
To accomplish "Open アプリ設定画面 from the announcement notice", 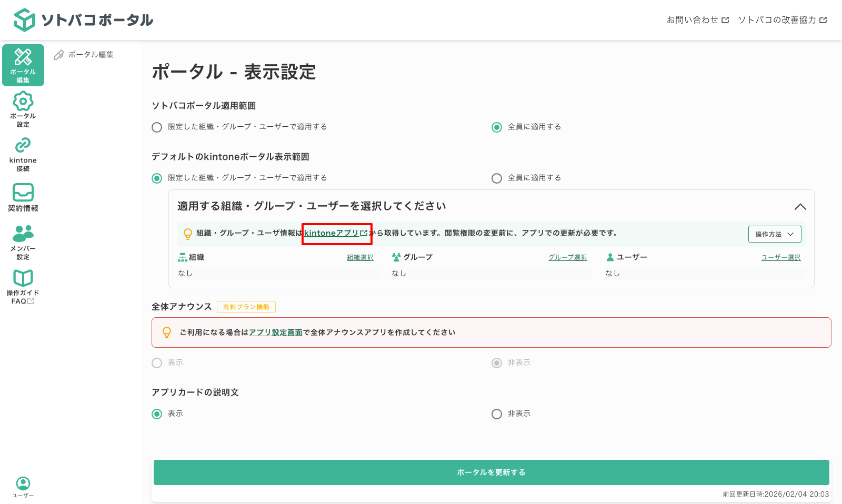I will (275, 332).
